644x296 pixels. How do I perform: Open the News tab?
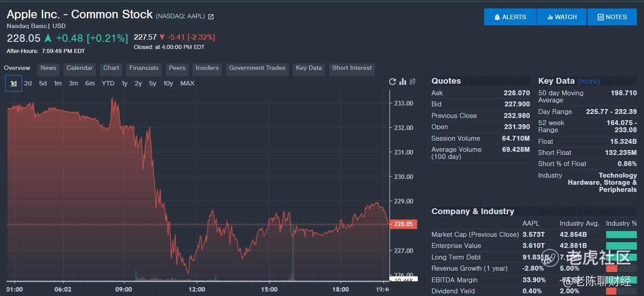(48, 68)
